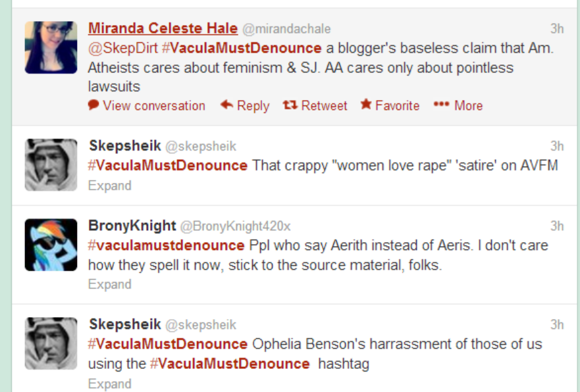Viewport: 580px width, 392px height.
Task: Open the @BronyKnight420x handle
Action: pos(235,226)
